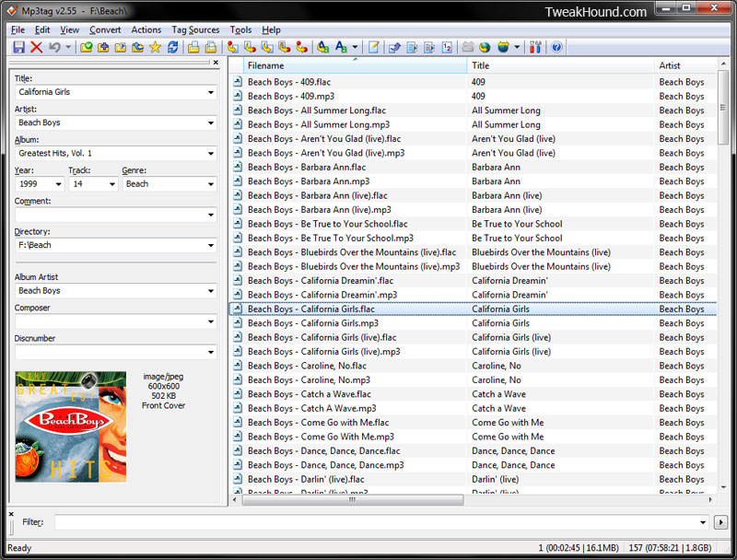Expand the Composer field dropdown
The image size is (737, 560).
click(211, 321)
